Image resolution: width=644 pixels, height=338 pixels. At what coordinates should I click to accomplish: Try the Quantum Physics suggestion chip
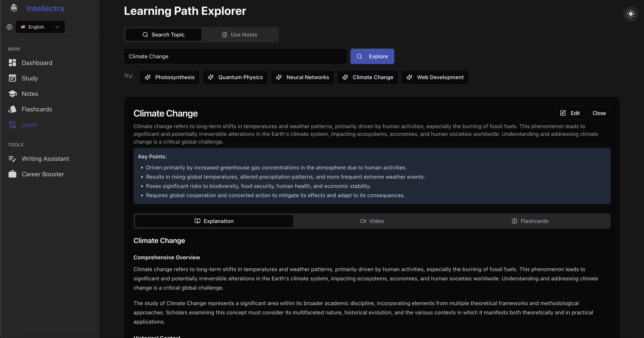tap(235, 77)
